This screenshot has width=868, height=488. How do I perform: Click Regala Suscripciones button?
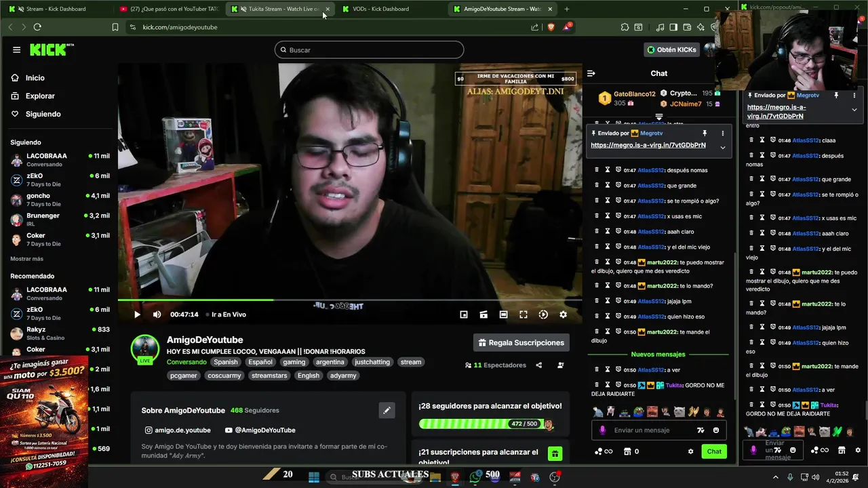(521, 342)
